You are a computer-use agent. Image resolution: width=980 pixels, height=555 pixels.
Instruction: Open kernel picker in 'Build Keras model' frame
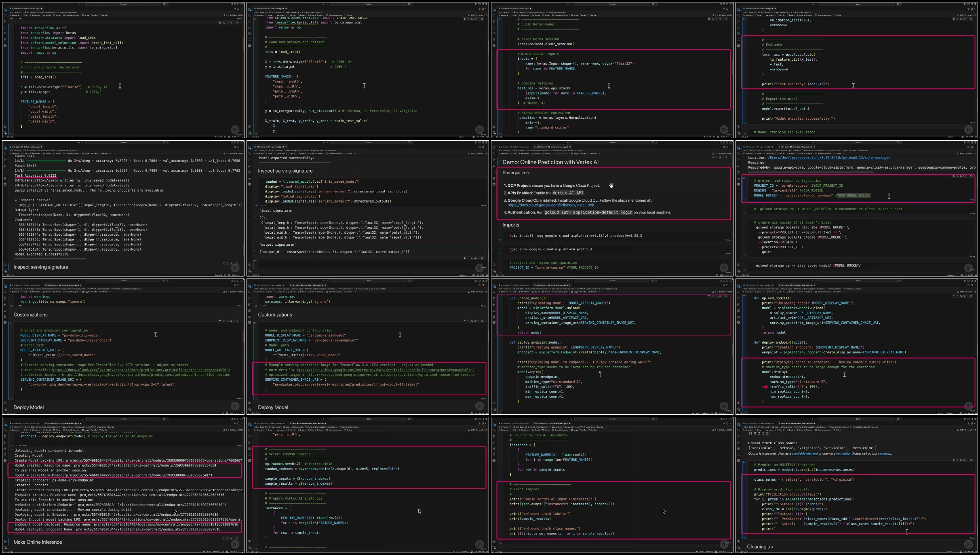click(723, 15)
